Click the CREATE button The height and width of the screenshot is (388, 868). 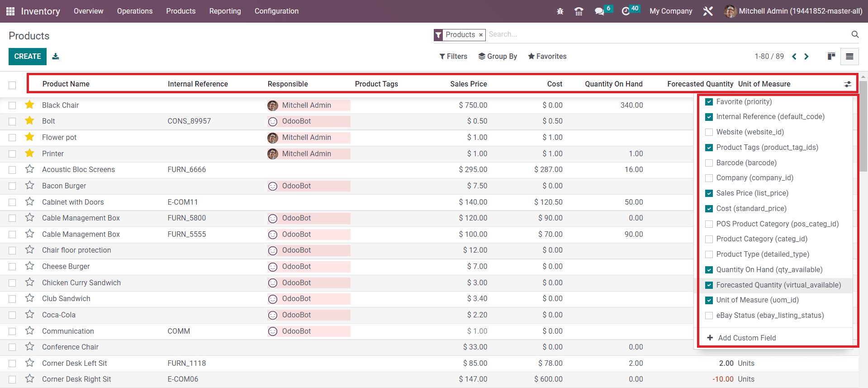pyautogui.click(x=28, y=57)
